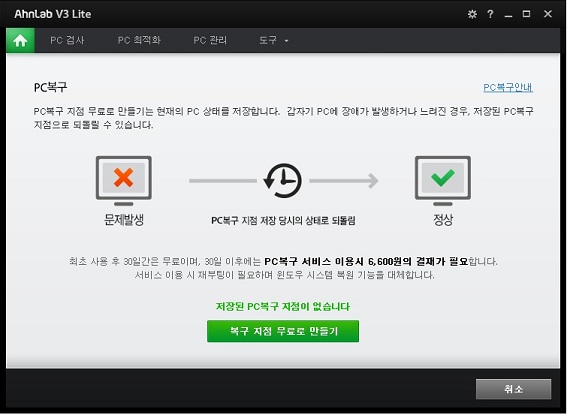This screenshot has width=567, height=415.
Task: Click 복구 지점 무료로 만들기 button
Action: point(283,331)
